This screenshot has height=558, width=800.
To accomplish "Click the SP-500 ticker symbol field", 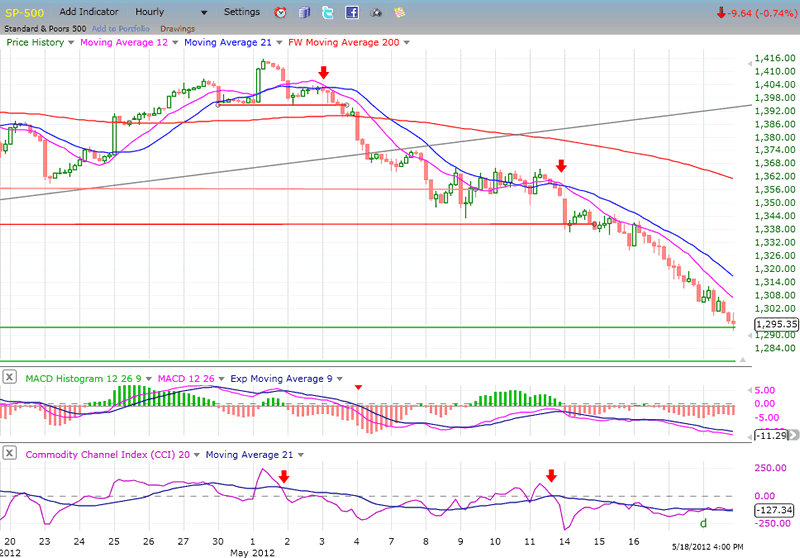I will 25,12.
